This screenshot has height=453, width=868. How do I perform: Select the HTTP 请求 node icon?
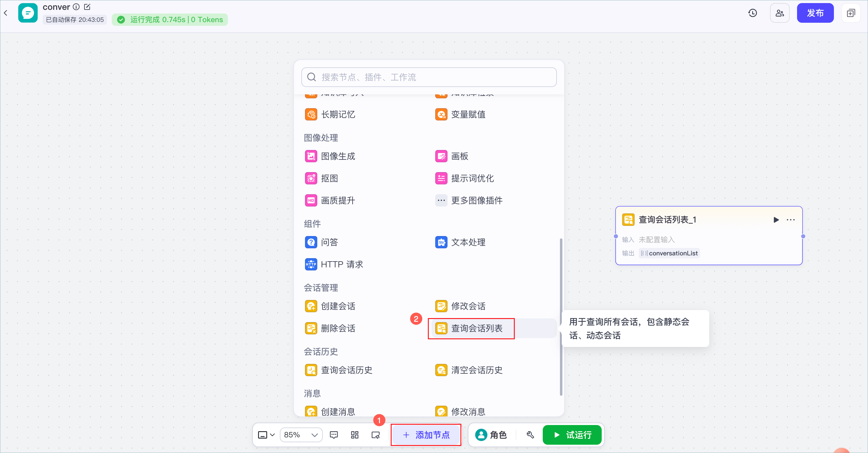tap(311, 264)
